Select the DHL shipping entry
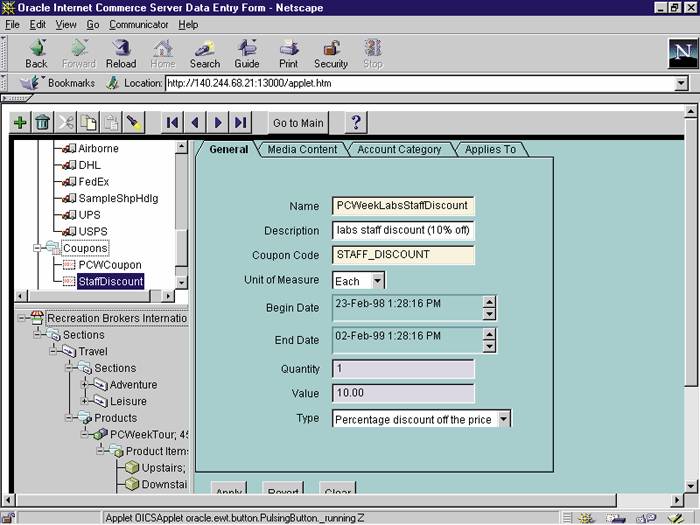Image resolution: width=700 pixels, height=525 pixels. click(x=89, y=165)
